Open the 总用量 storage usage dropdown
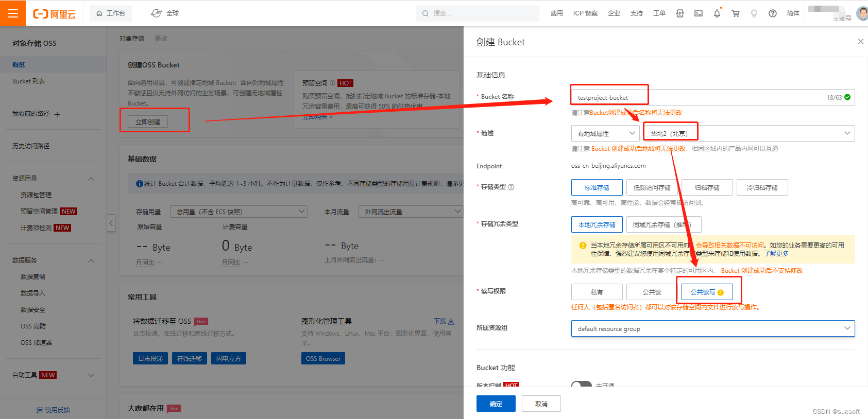868x419 pixels. [x=239, y=212]
